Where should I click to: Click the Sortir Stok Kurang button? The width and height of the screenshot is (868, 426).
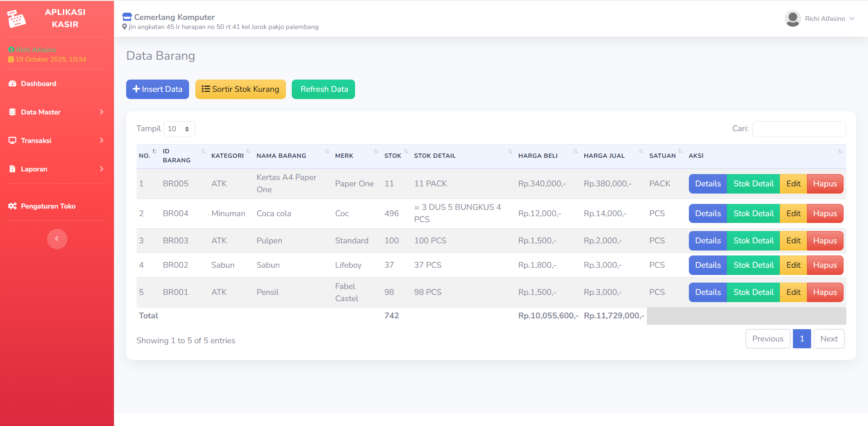click(240, 89)
